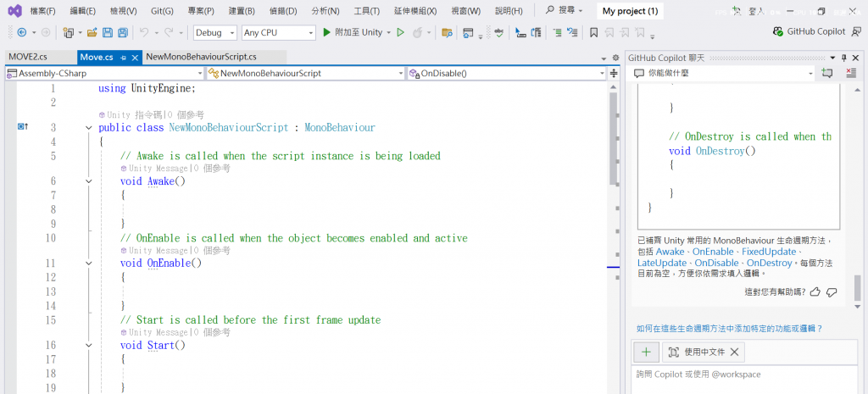This screenshot has height=394, width=868.
Task: Open the new item icon in toolbar
Action: 68,33
